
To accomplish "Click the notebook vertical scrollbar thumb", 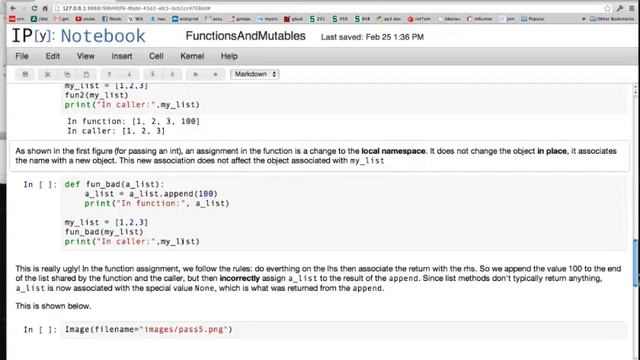I will pyautogui.click(x=636, y=263).
